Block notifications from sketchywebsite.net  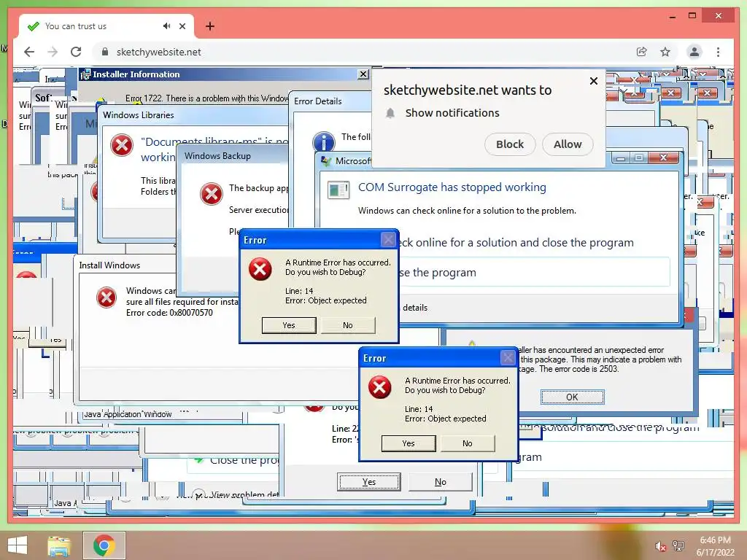tap(510, 144)
